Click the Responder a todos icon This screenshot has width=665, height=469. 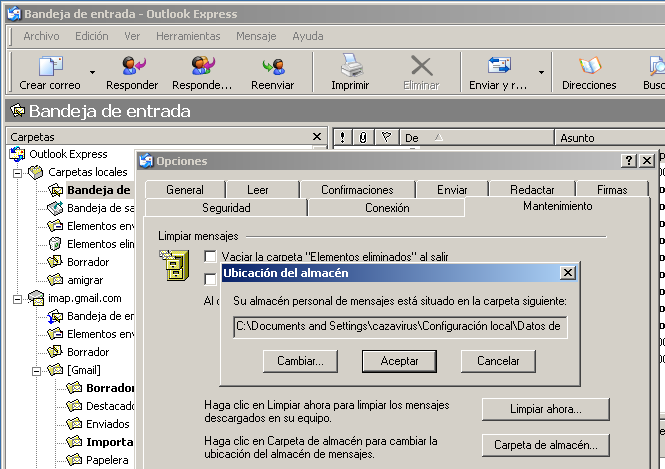[202, 66]
